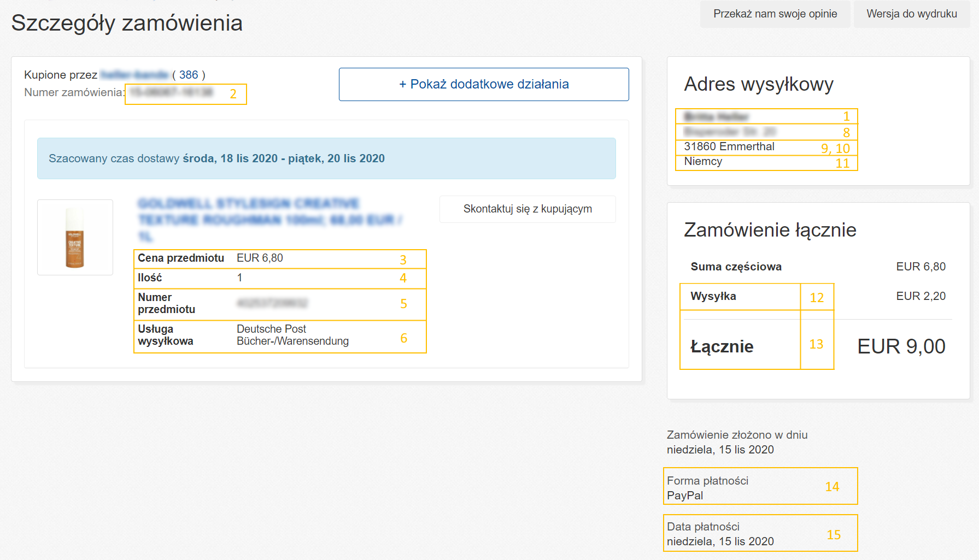Image resolution: width=979 pixels, height=560 pixels.
Task: Click the EUR 9,00 total amount
Action: tap(901, 346)
